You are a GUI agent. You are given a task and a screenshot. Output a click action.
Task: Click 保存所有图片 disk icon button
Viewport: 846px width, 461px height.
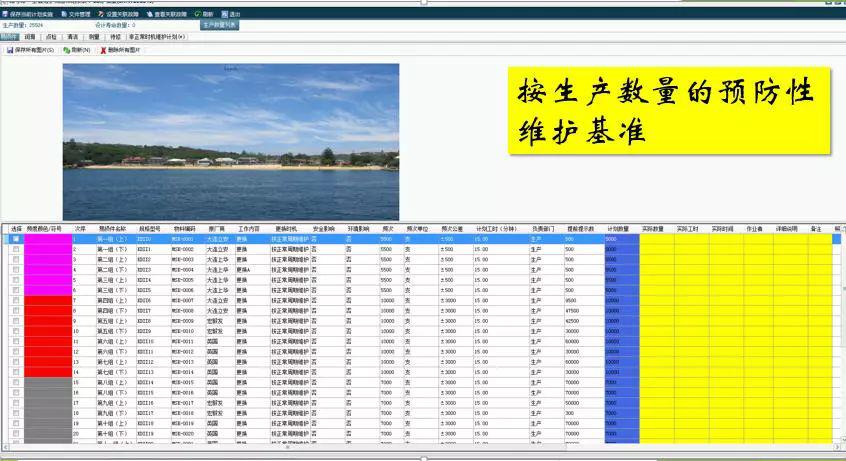tap(10, 49)
